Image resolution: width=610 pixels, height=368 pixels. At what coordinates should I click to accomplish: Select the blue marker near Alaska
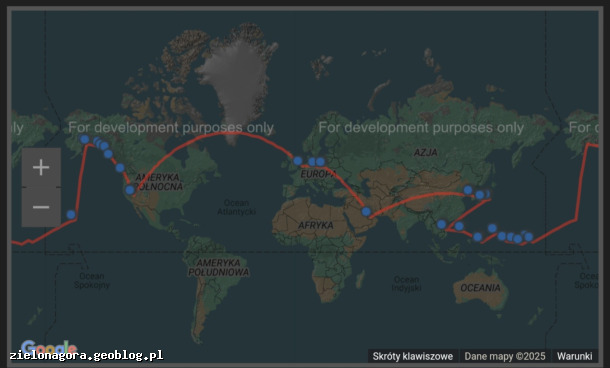pyautogui.click(x=85, y=139)
